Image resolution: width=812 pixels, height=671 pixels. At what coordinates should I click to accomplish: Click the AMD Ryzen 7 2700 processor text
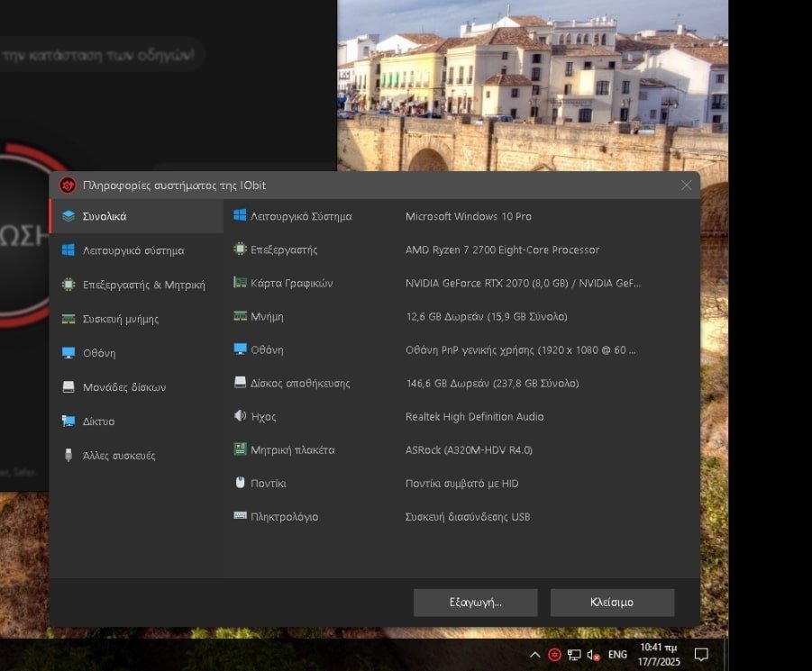502,249
